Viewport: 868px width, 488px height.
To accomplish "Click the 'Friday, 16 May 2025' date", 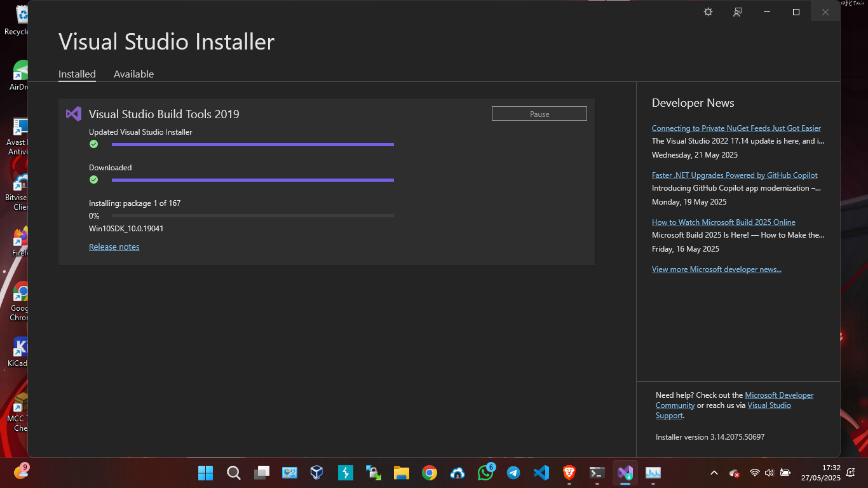I will coord(686,249).
